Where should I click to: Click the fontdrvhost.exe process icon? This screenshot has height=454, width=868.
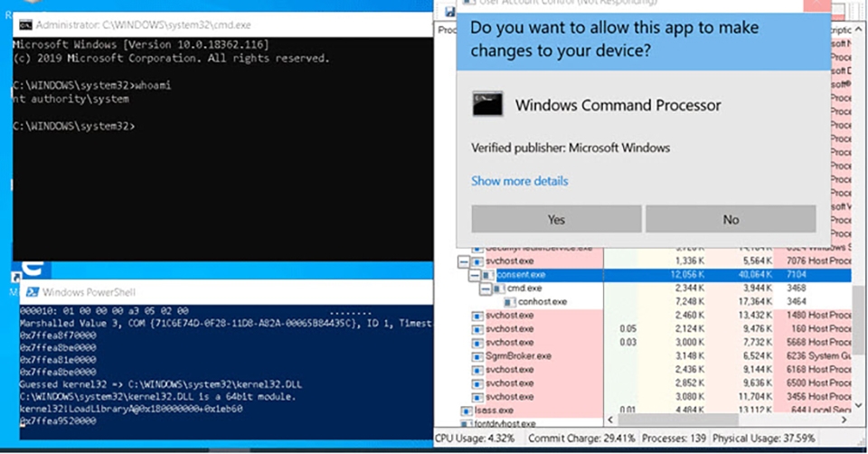[x=467, y=424]
